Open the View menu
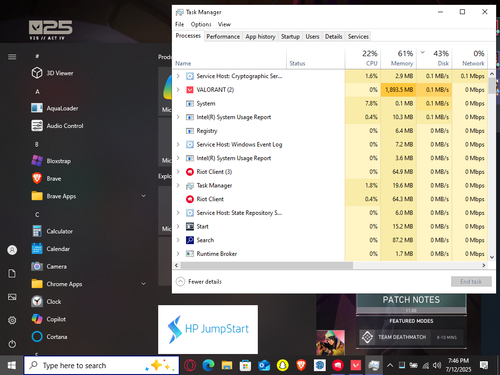This screenshot has width=500, height=375. pyautogui.click(x=224, y=24)
